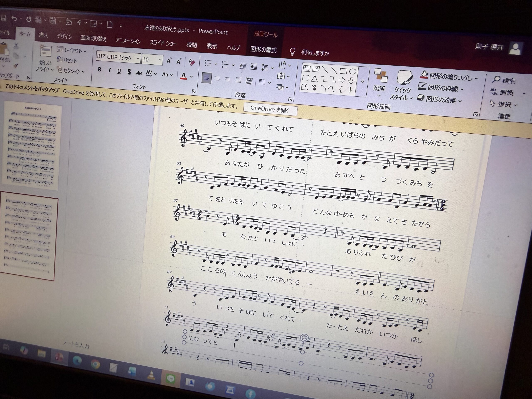Click OneDrive を開く button
Image resolution: width=532 pixels, height=399 pixels.
coord(270,110)
